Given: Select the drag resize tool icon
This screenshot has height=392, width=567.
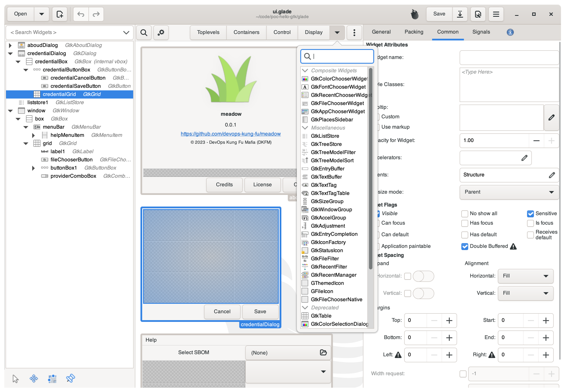Looking at the screenshot, I should tap(34, 378).
